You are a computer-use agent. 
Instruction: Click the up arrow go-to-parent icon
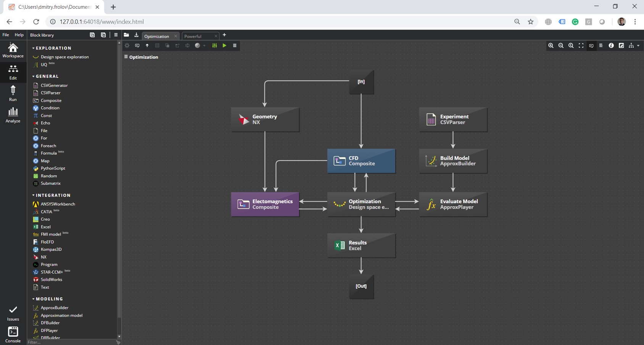coord(147,46)
